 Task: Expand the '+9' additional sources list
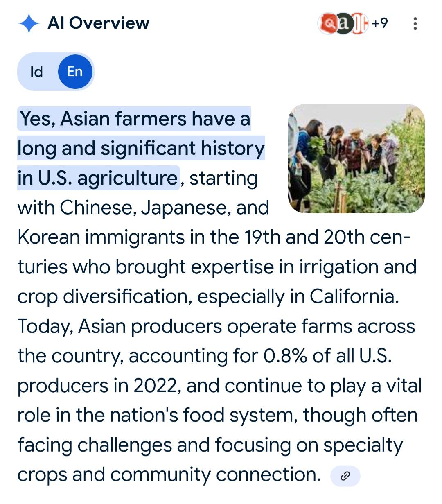(380, 23)
